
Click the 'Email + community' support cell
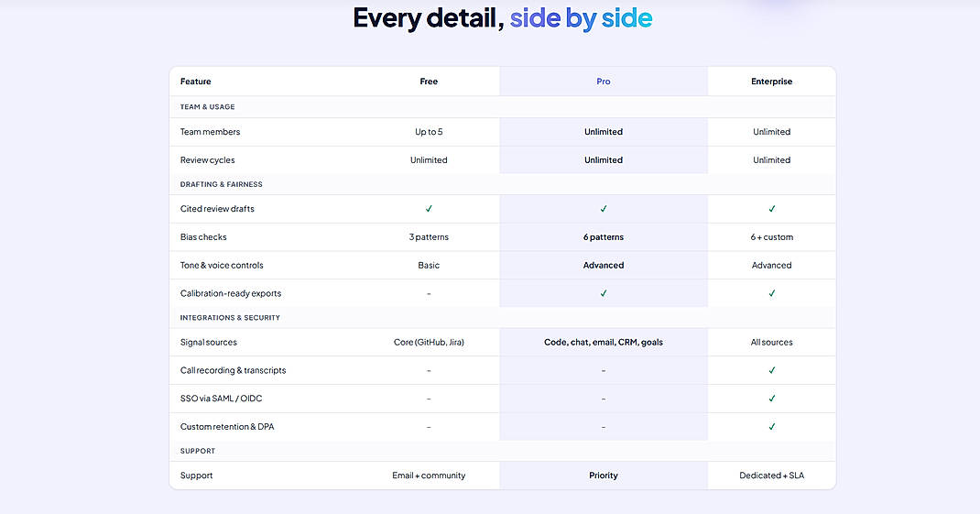pyautogui.click(x=429, y=476)
